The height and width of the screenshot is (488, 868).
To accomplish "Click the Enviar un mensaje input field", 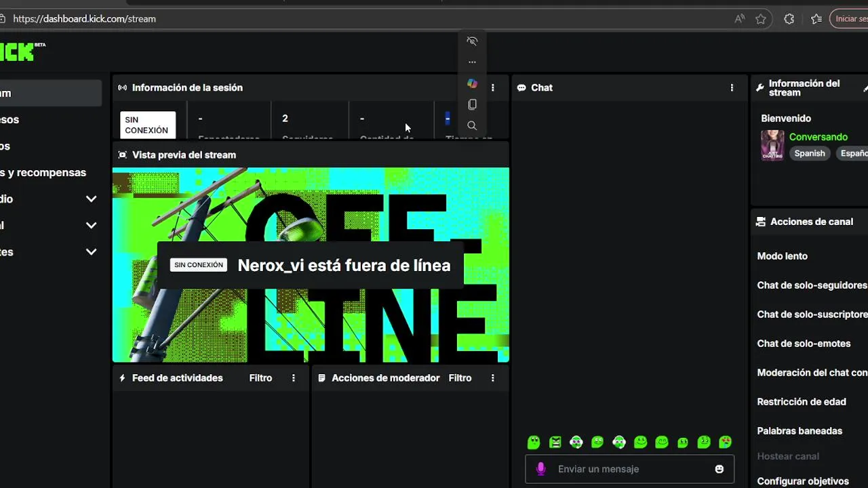I will [630, 469].
